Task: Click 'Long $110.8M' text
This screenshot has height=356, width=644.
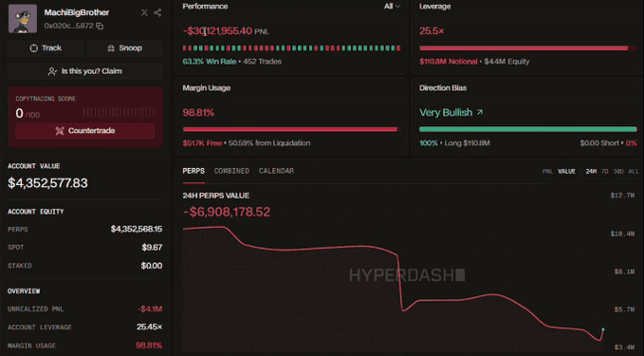Action: 467,143
